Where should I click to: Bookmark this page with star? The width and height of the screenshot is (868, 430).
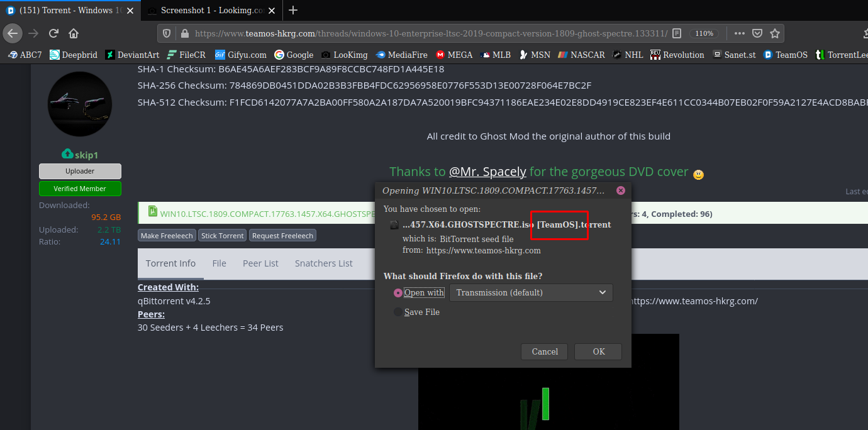775,33
